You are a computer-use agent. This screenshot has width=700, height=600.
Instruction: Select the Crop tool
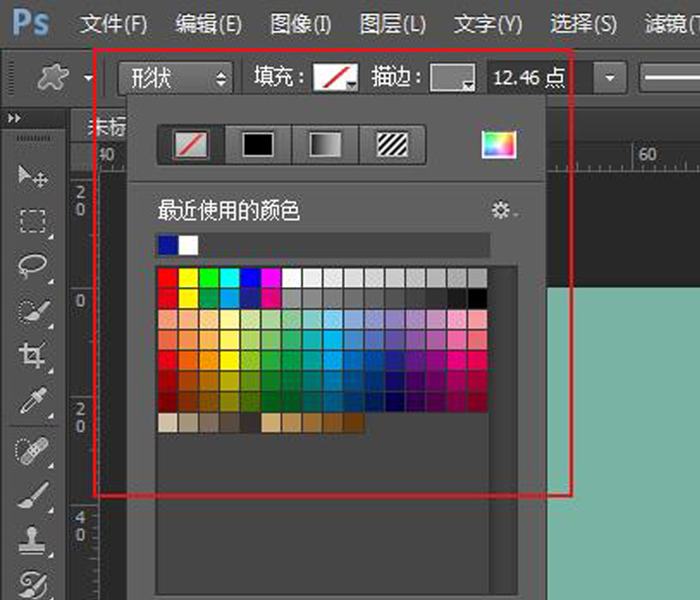(32, 355)
